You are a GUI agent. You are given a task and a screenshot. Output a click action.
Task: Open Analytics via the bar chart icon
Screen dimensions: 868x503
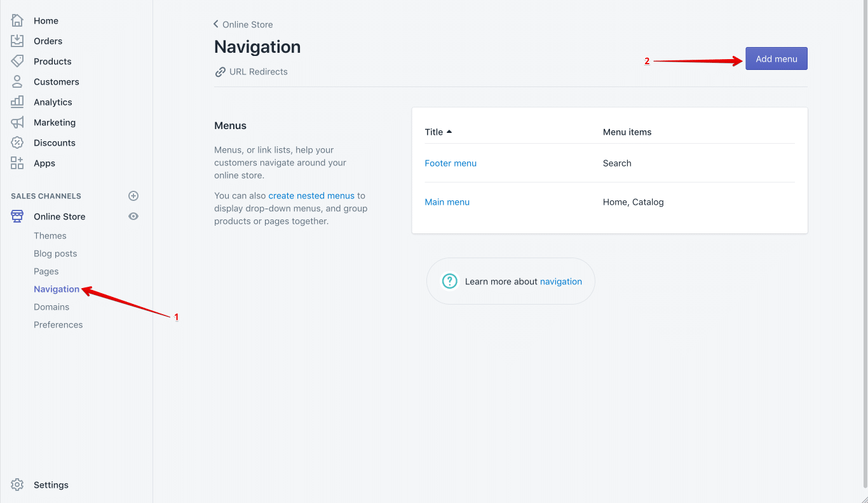(17, 102)
